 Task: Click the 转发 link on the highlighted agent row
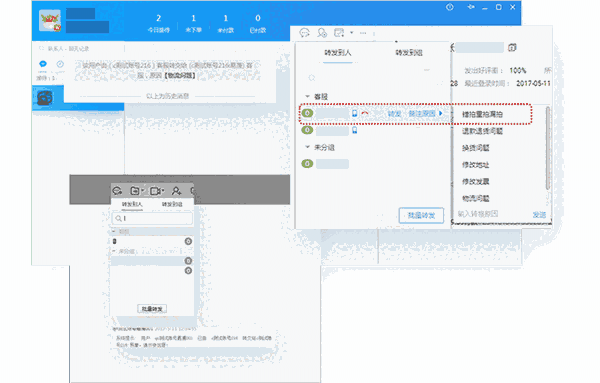[394, 114]
